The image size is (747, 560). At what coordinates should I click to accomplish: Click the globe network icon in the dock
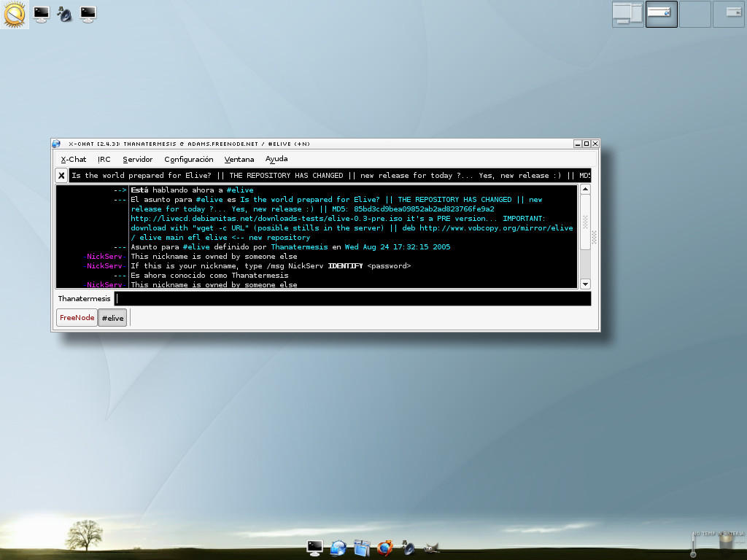point(338,547)
